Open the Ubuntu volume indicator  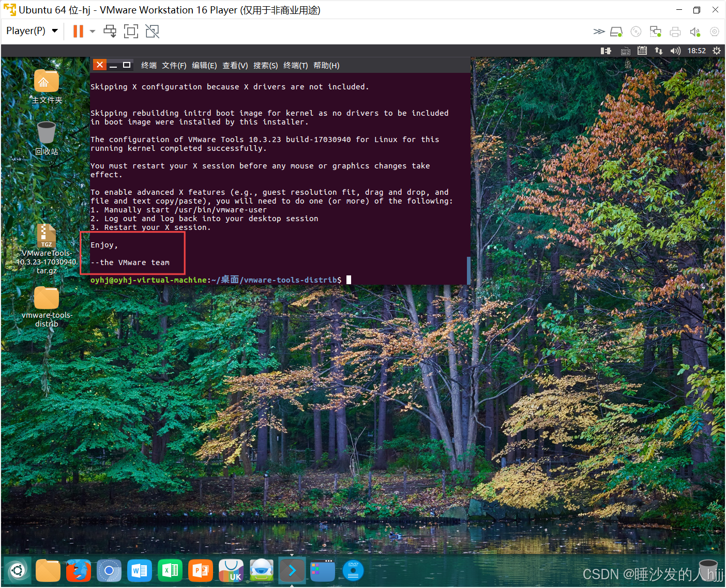tap(675, 51)
